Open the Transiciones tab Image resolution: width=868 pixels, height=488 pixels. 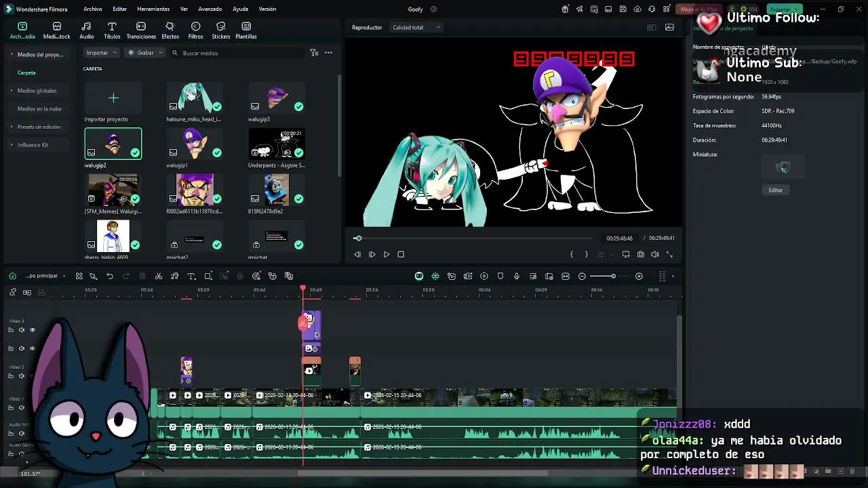click(x=141, y=30)
